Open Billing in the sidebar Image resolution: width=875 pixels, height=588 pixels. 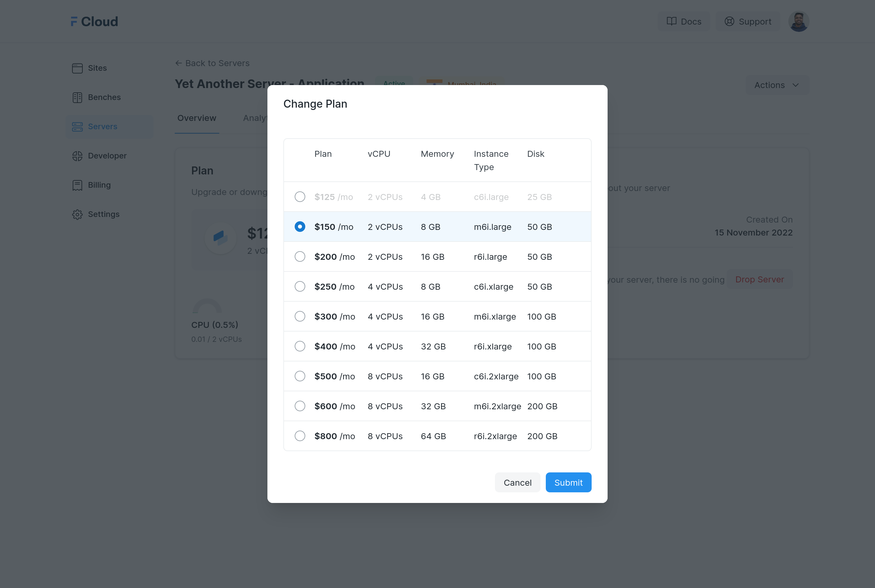tap(110, 185)
